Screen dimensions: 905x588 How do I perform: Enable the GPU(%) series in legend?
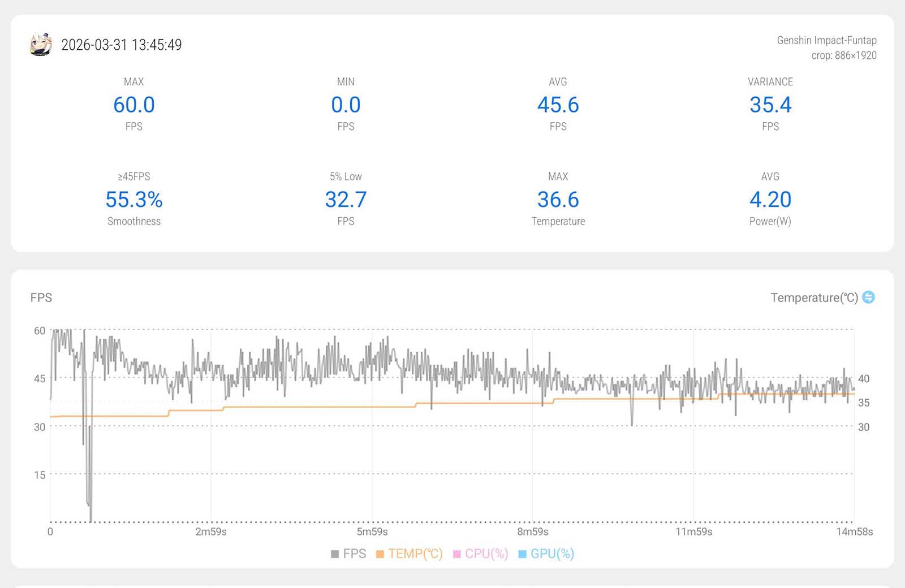pyautogui.click(x=546, y=554)
